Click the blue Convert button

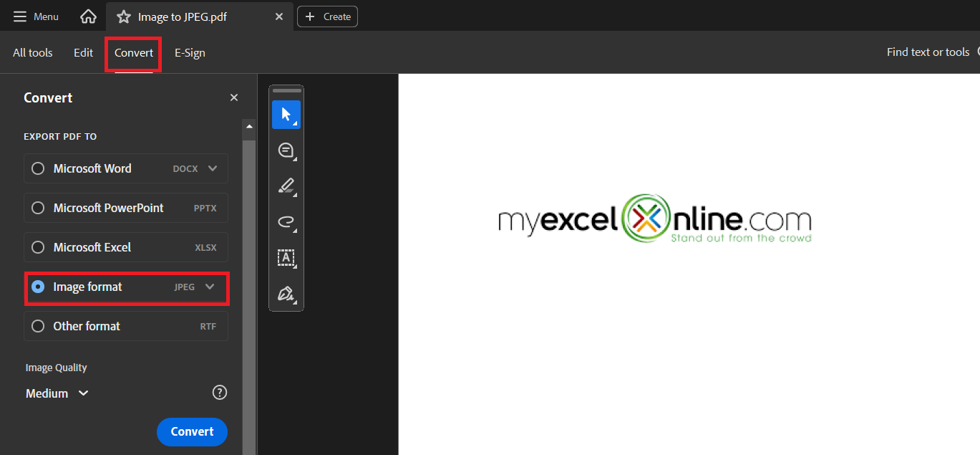click(x=192, y=431)
